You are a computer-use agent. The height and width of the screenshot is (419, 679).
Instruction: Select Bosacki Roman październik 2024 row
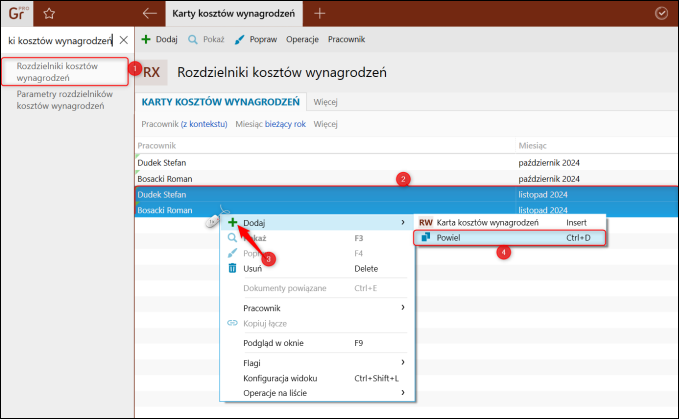tap(407, 179)
